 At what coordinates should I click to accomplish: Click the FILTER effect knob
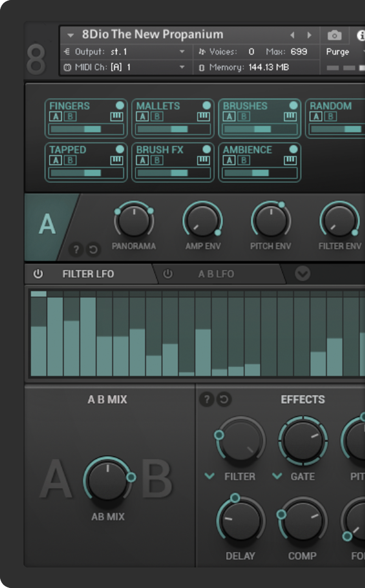pos(241,441)
